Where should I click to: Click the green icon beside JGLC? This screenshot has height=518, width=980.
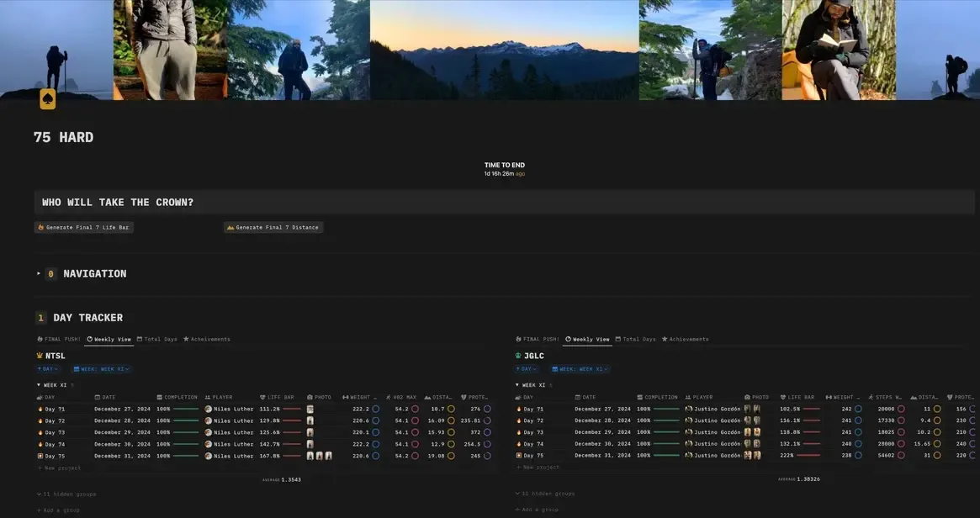tap(518, 356)
